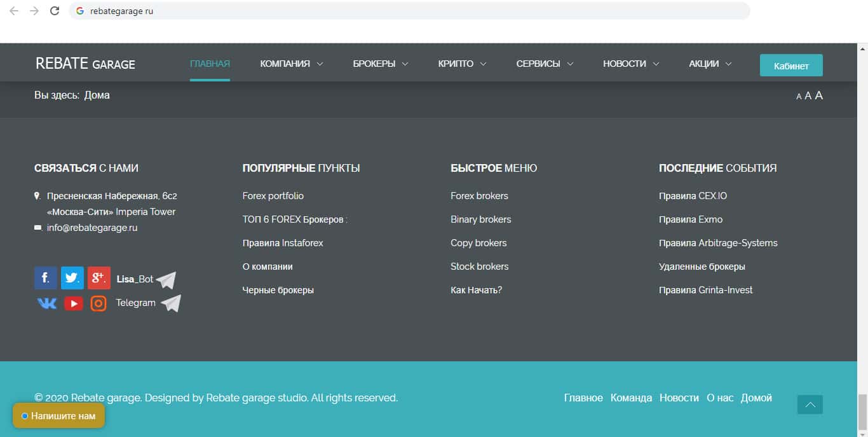
Task: Open the VK social icon
Action: [46, 303]
